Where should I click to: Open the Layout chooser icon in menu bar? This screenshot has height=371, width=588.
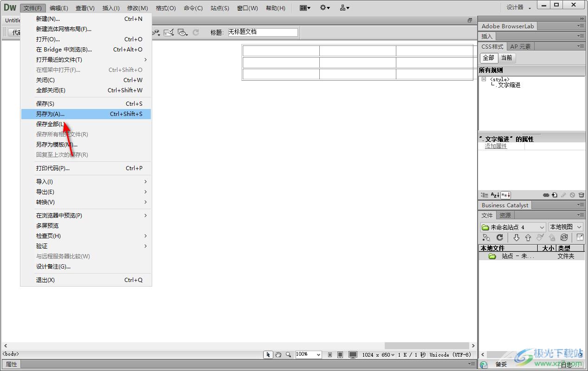click(x=305, y=8)
